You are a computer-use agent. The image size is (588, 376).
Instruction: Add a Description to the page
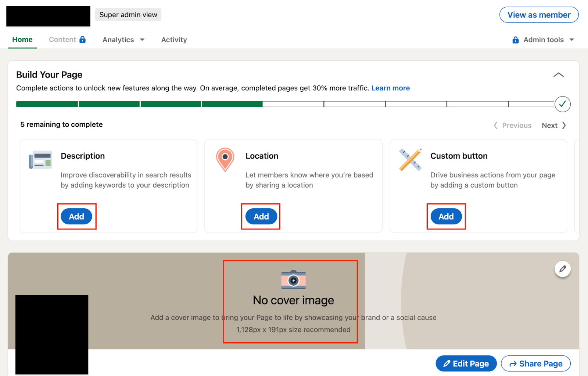point(76,217)
